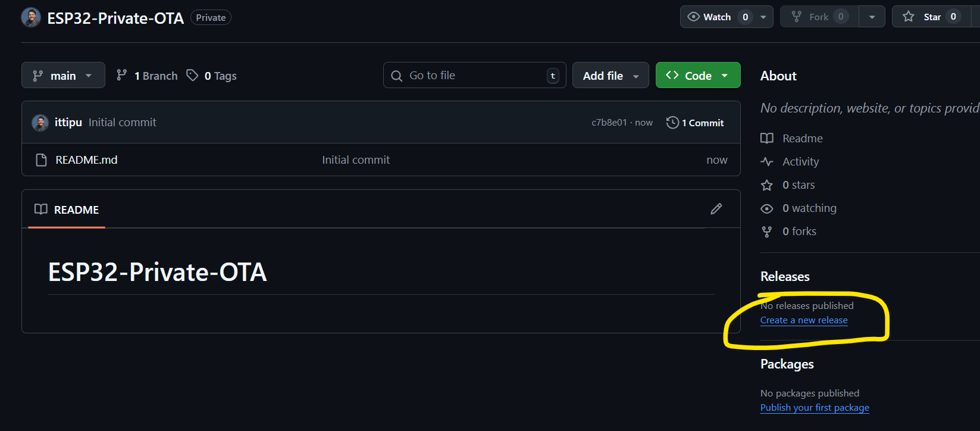
Task: Click the repository owner avatar in header
Action: (31, 18)
